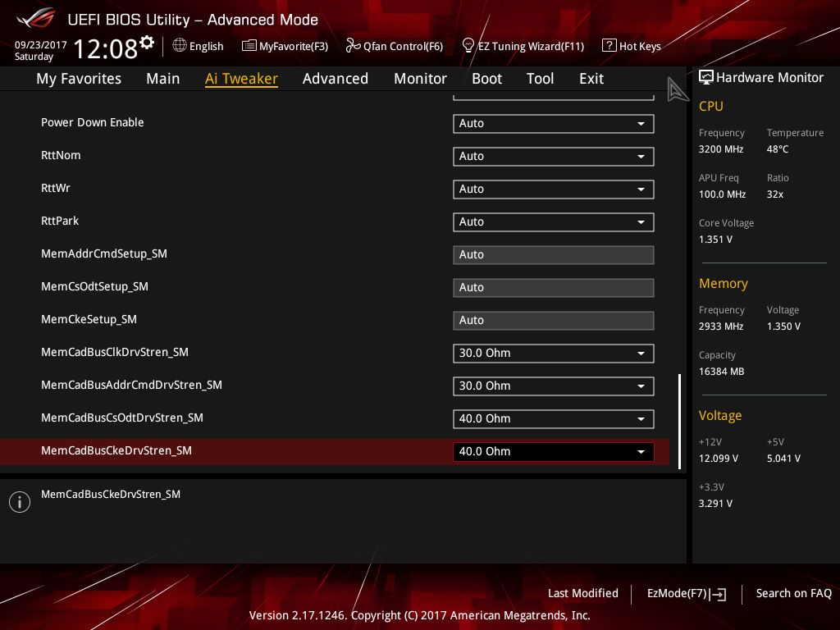Click the CPU temperature 48°C value
This screenshot has width=840, height=630.
click(x=778, y=149)
